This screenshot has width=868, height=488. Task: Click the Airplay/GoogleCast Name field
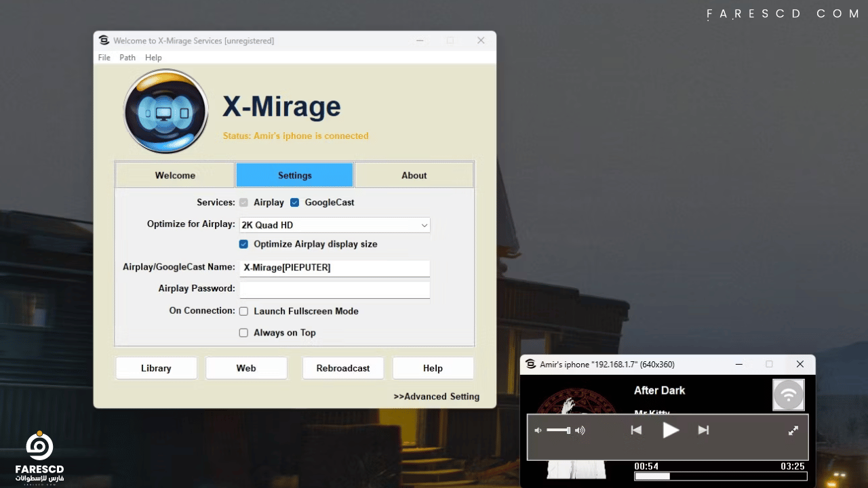335,268
